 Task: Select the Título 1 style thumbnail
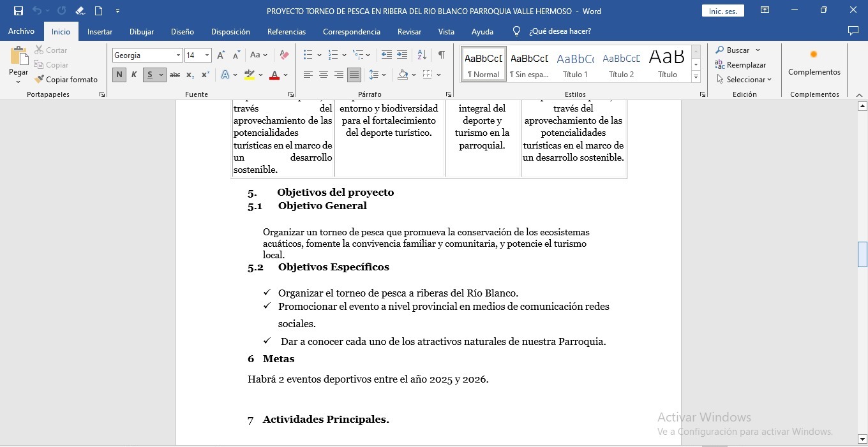575,64
